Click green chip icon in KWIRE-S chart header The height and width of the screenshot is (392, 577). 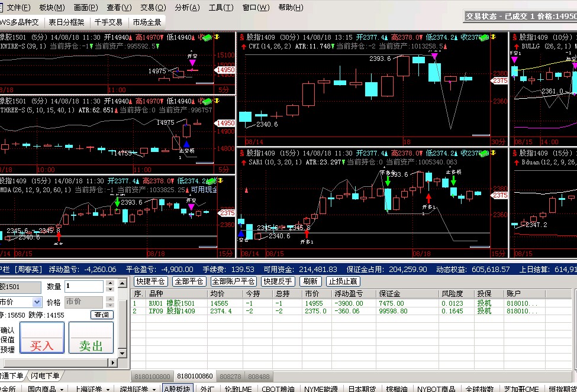pos(207,37)
